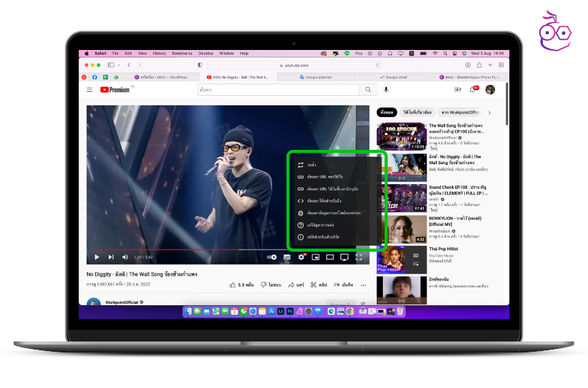
Task: Show more filter chips with right chevron
Action: [489, 112]
